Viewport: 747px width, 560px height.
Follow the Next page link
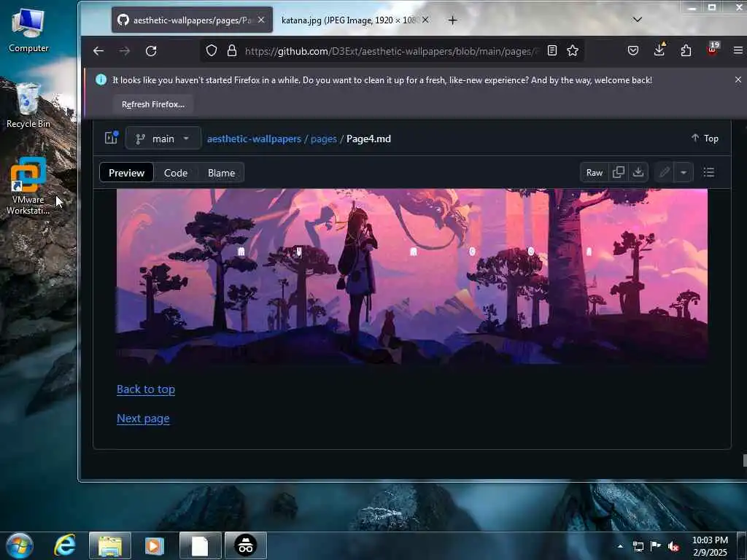pyautogui.click(x=143, y=418)
